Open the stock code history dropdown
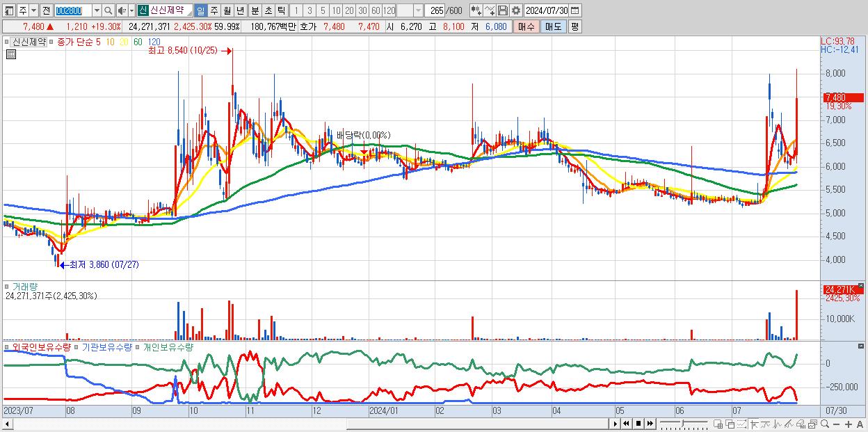The height and width of the screenshot is (432, 868). 97,10
